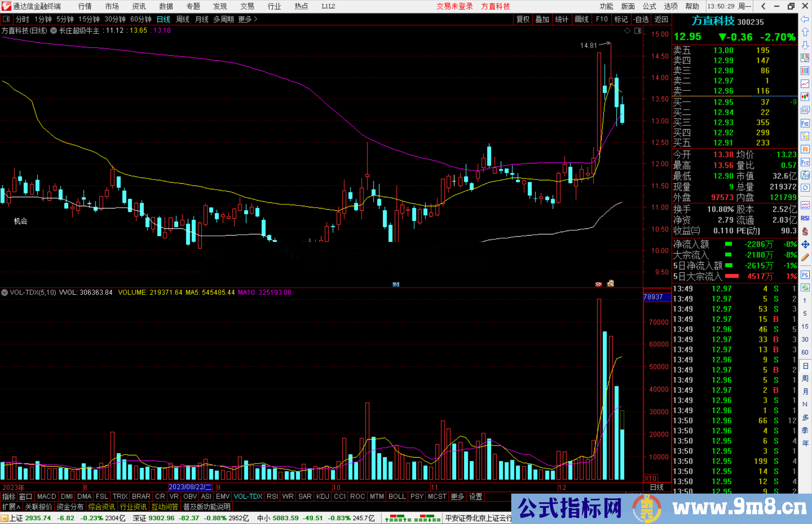Screen dimensions: 812x524
Task: Click the up arrow icon in sidebar
Action: pos(805,32)
